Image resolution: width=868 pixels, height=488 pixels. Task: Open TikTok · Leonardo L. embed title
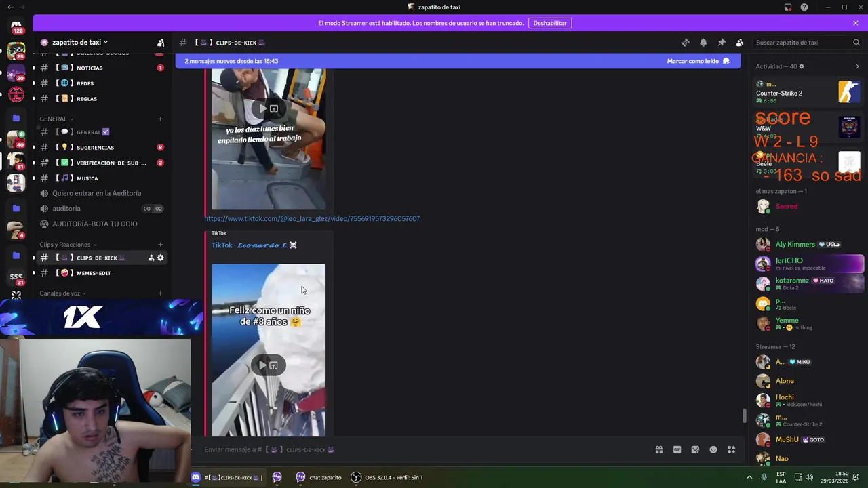pyautogui.click(x=254, y=245)
